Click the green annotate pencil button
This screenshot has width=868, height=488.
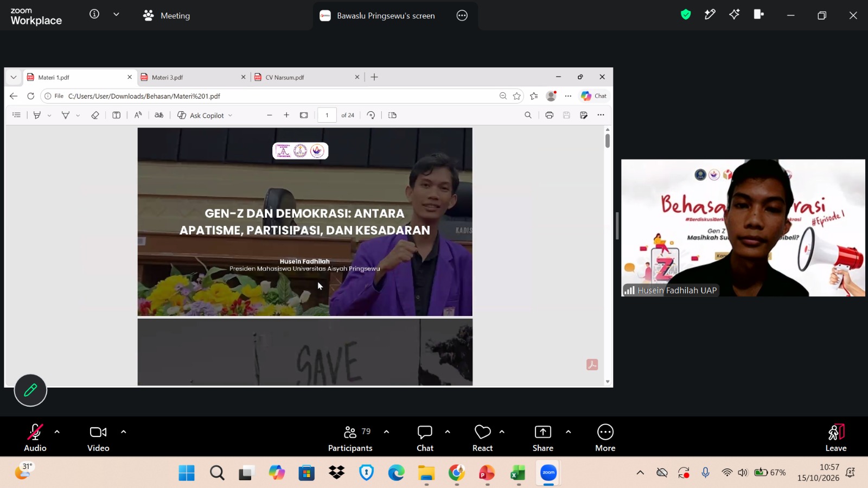[x=30, y=390]
